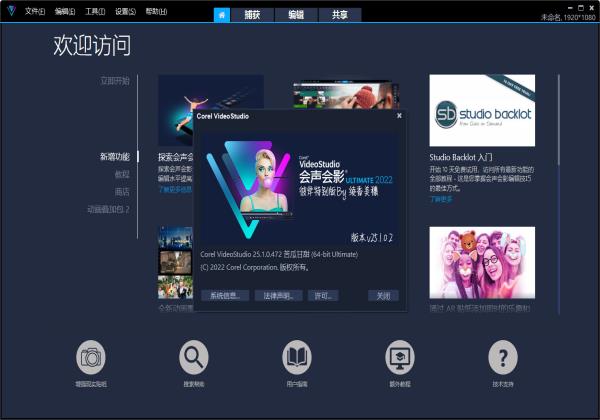Open the 技术支持 question mark icon
The image size is (600, 420).
tap(503, 357)
